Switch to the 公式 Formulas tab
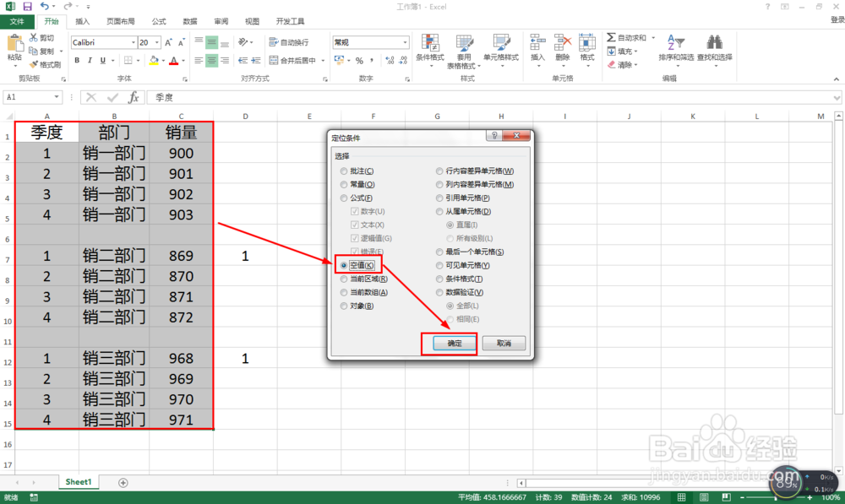Viewport: 845px width, 504px height. pos(159,22)
